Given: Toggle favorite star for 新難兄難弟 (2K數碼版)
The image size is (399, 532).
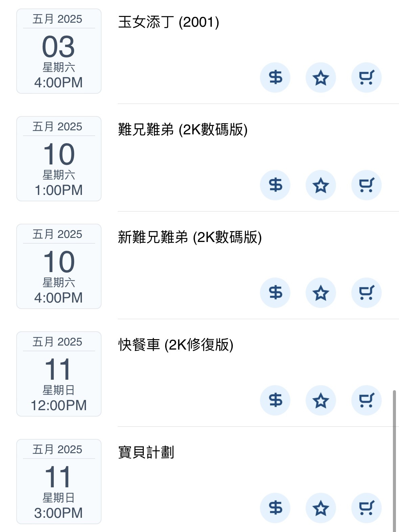Looking at the screenshot, I should (321, 293).
